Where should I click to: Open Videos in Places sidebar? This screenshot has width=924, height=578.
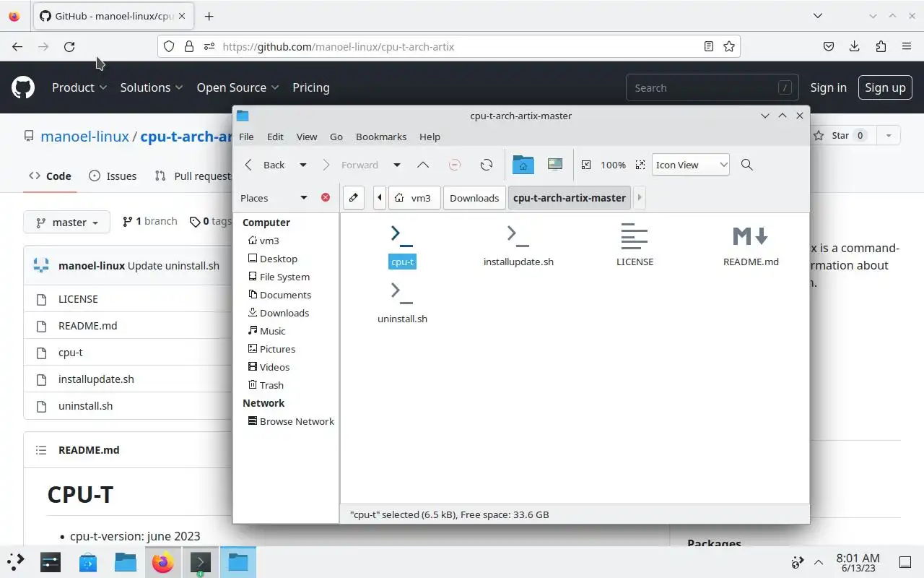pos(269,367)
